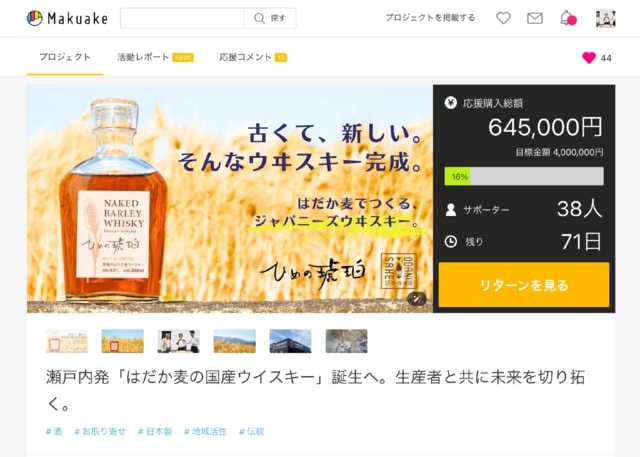Focus the project search input field
This screenshot has width=640, height=457.
click(x=182, y=18)
